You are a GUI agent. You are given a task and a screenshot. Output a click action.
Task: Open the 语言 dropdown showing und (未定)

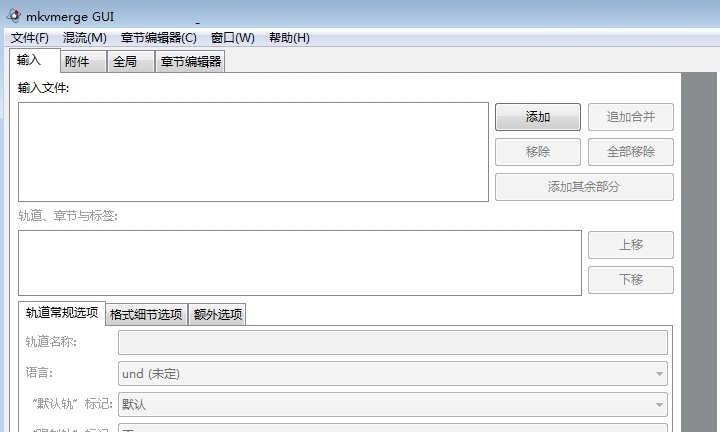393,374
